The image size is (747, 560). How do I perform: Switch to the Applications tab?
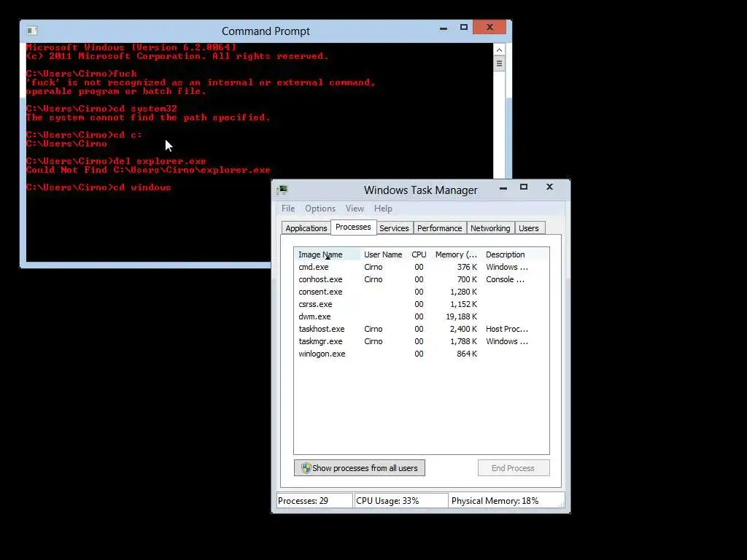click(306, 228)
